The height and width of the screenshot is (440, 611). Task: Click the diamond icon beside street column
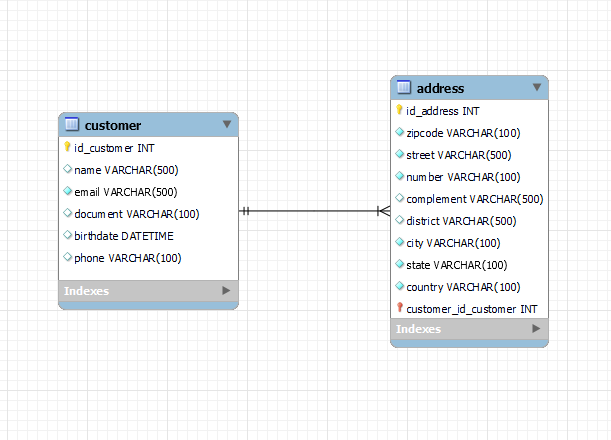(399, 154)
